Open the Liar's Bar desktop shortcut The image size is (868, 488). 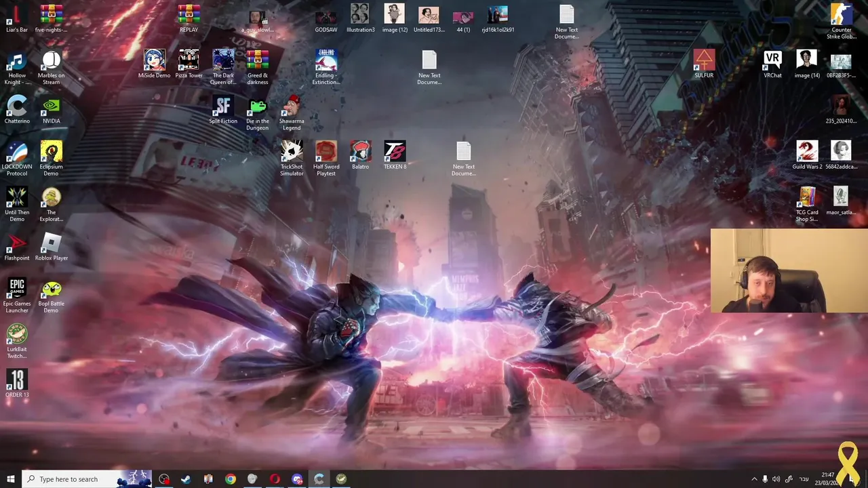[x=17, y=18]
